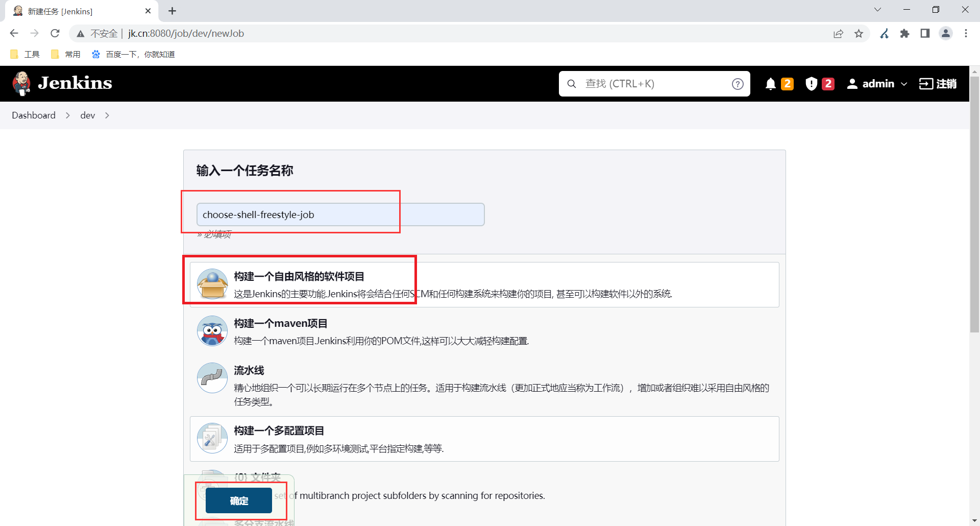The height and width of the screenshot is (526, 980).
Task: Select the multi-configuration project icon
Action: (212, 438)
